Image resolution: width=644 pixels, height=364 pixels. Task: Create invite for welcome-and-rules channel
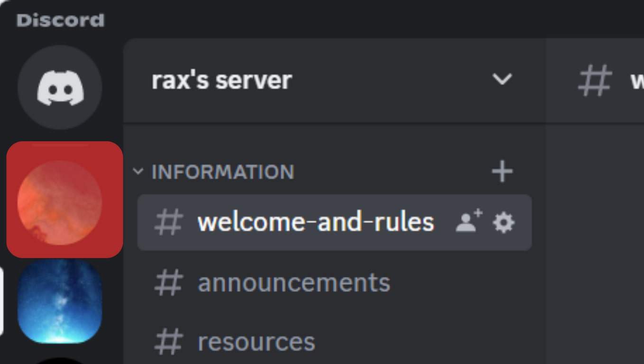tap(469, 221)
